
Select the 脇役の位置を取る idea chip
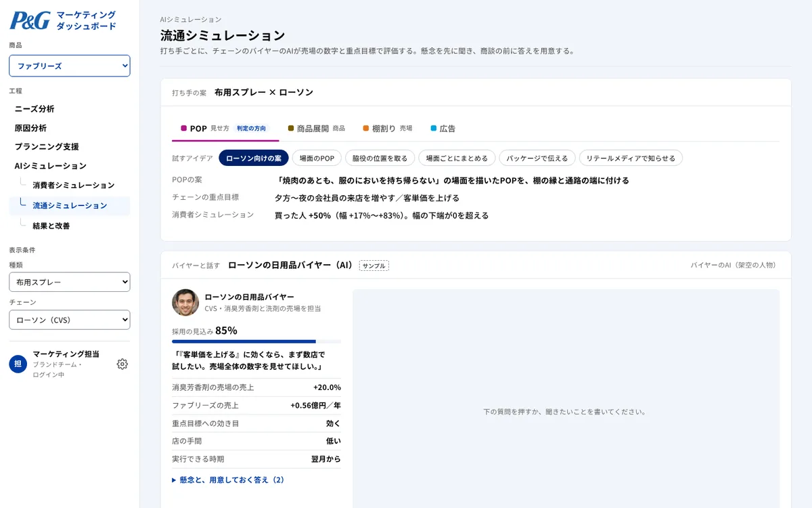pyautogui.click(x=380, y=158)
